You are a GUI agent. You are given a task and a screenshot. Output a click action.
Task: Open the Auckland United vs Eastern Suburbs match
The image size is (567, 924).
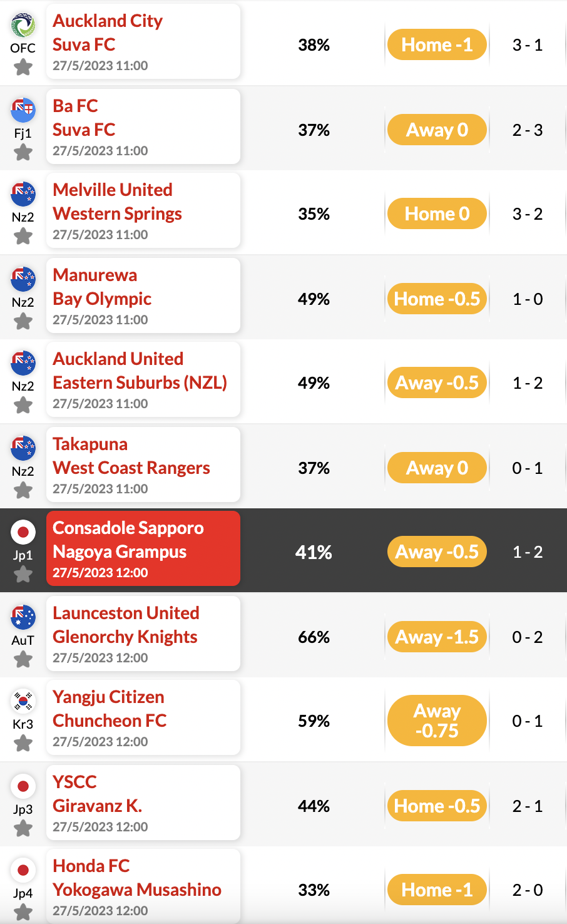(x=143, y=380)
